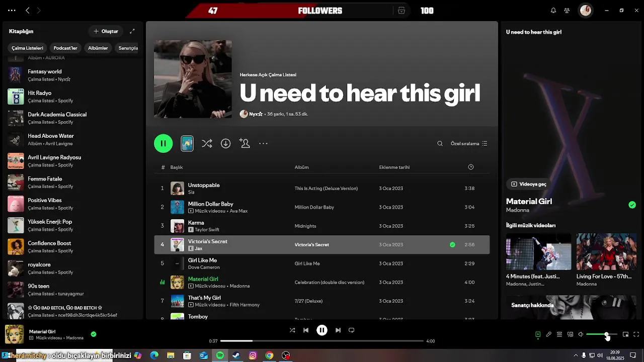644x362 pixels.
Task: Play the Unstoppable track row
Action: pos(321,188)
